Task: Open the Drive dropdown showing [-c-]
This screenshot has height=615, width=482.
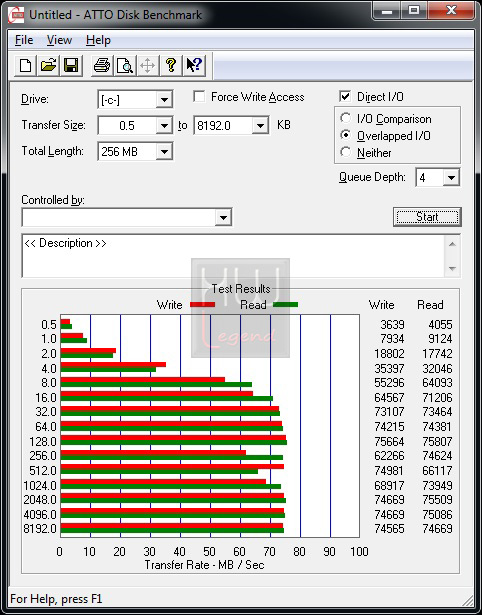Action: (x=164, y=100)
